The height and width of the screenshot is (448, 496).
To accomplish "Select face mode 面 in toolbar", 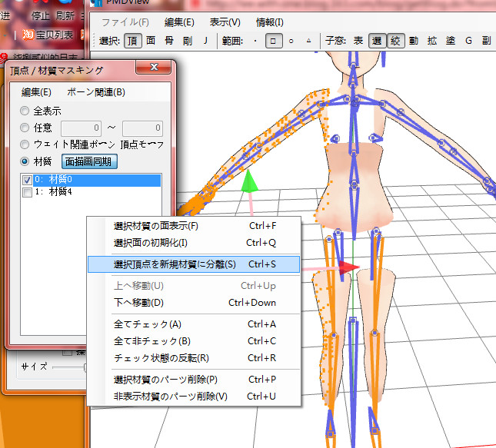I will click(151, 41).
